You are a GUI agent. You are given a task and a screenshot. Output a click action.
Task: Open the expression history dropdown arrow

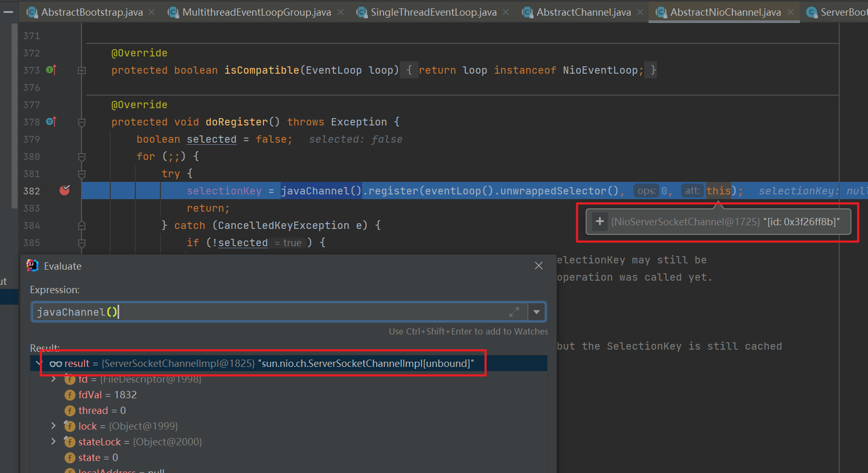(x=537, y=312)
